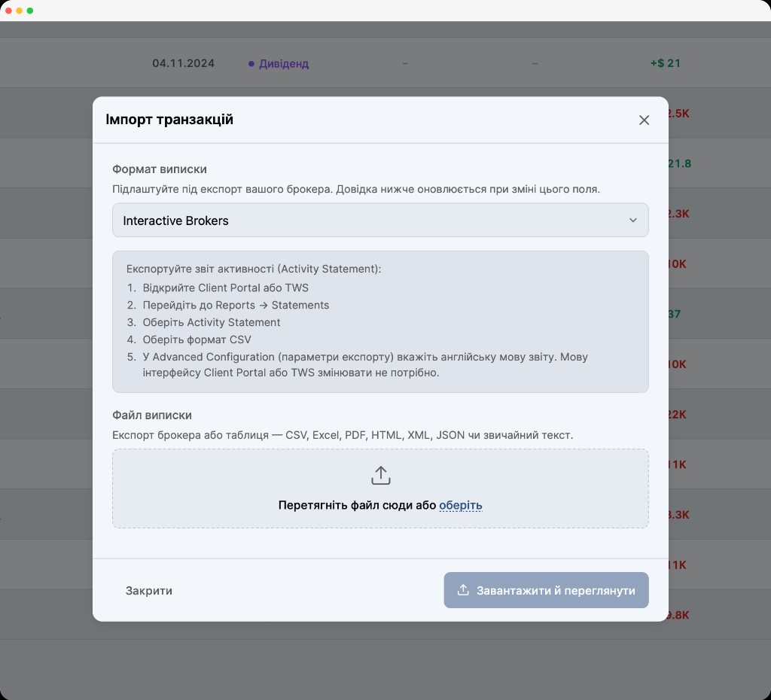Click the Файл виписки section label
Viewport: 771px width, 700px height.
152,415
